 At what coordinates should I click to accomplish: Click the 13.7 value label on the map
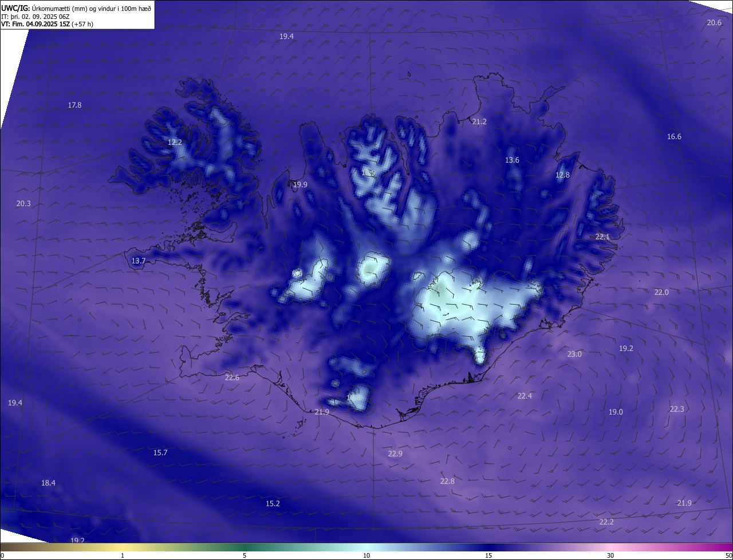[x=139, y=261]
